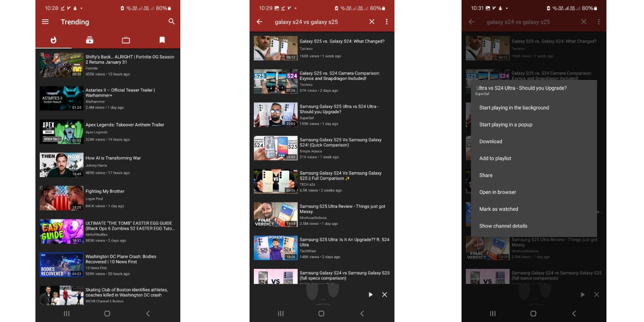Clear the search query on undimmed search screen
Image resolution: width=644 pixels, height=322 pixels.
(372, 22)
